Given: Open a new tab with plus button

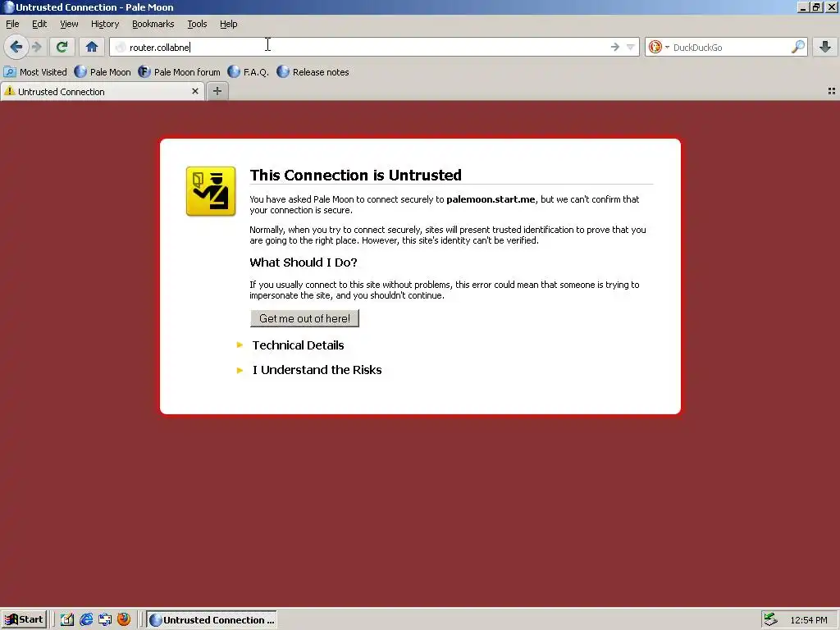Looking at the screenshot, I should point(217,91).
